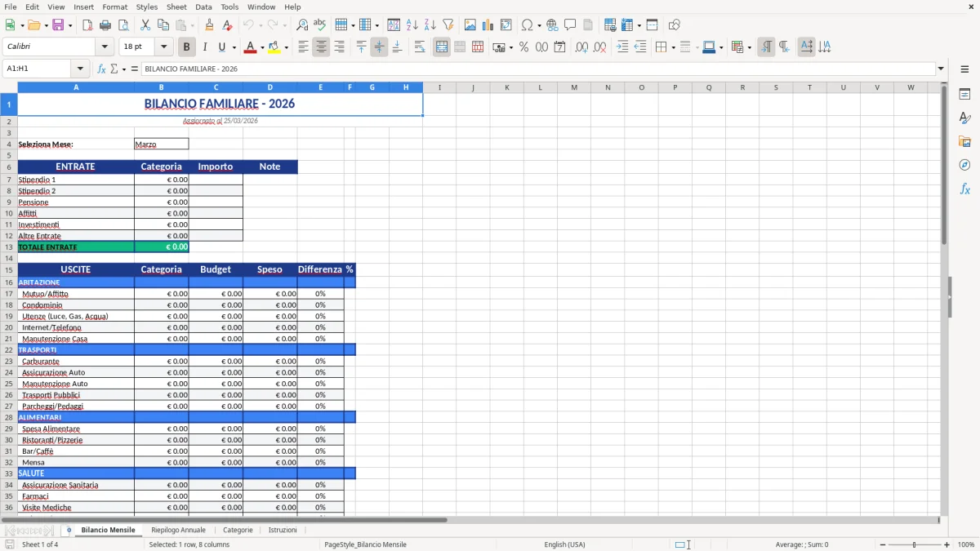The image size is (980, 551).
Task: Toggle Italic formatting
Action: pos(204,47)
